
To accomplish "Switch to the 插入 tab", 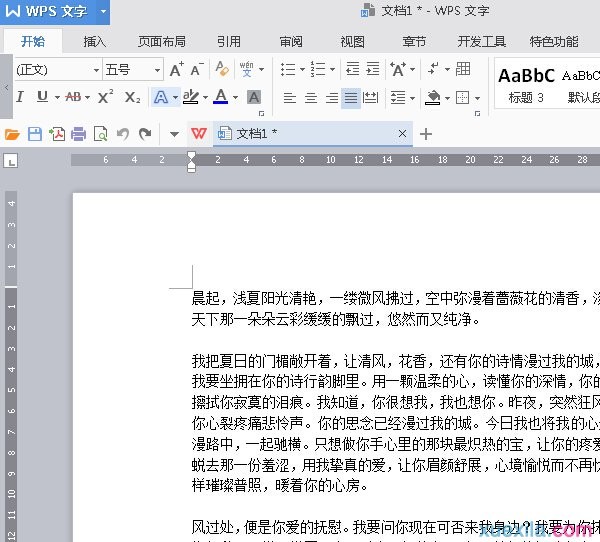I will [95, 42].
